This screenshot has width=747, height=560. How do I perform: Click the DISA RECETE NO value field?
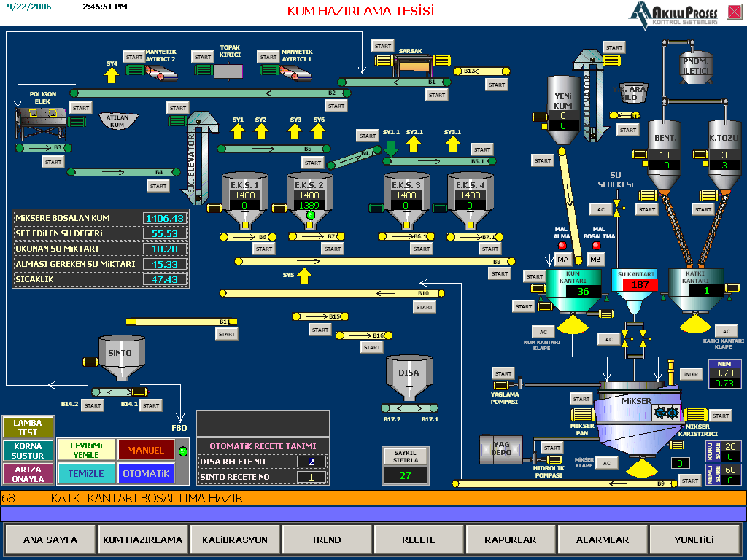click(x=311, y=462)
